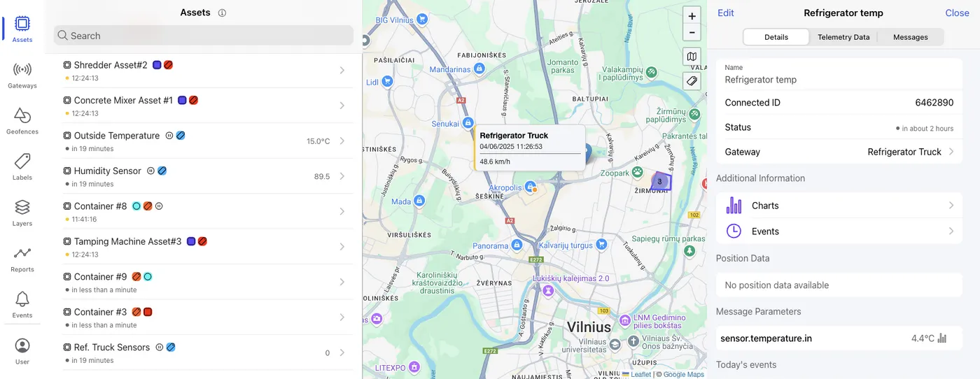Screen dimensions: 980x379
Task: Switch to the Details tab
Action: [x=776, y=37]
